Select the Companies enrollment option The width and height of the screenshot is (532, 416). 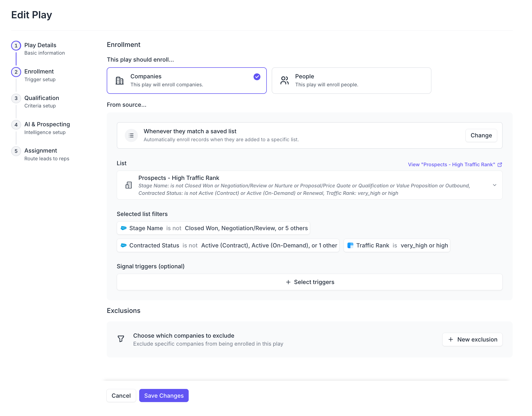pos(187,80)
